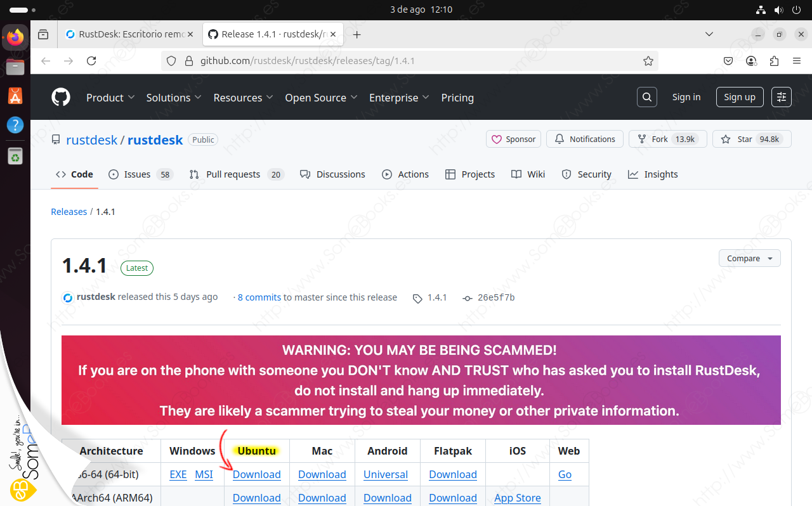This screenshot has width=812, height=506.
Task: Click the Sponsor button
Action: (513, 139)
